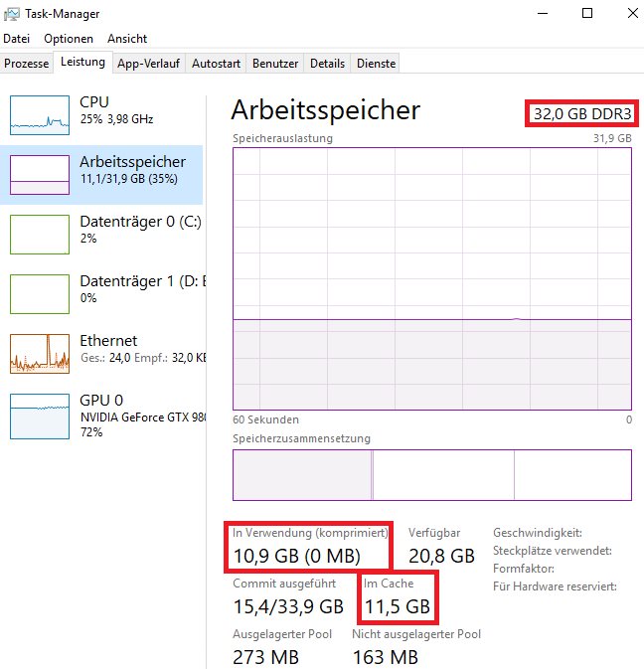Screen dimensions: 644x669
Task: Select the Arbeitsspeicher graph thumbnail
Action: (x=40, y=175)
